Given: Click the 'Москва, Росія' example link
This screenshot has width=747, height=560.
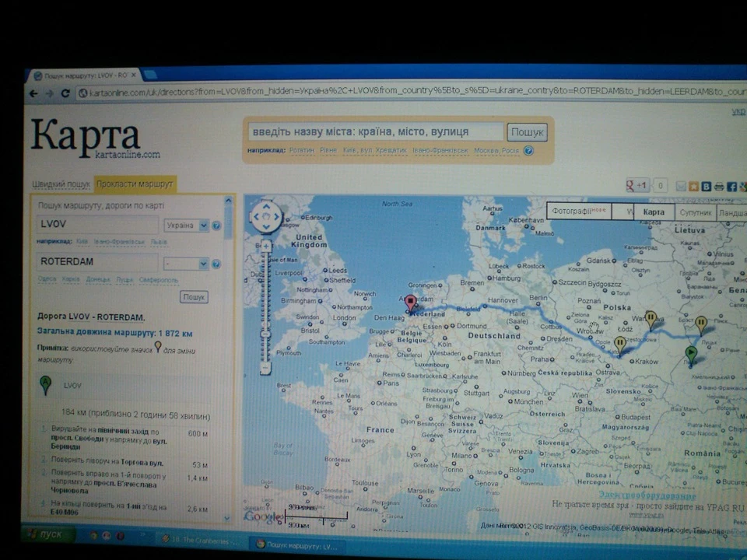Looking at the screenshot, I should [x=496, y=150].
